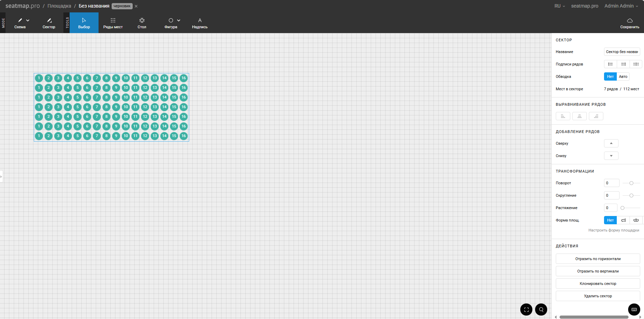Go to seatmap.pro home logo

[23, 6]
